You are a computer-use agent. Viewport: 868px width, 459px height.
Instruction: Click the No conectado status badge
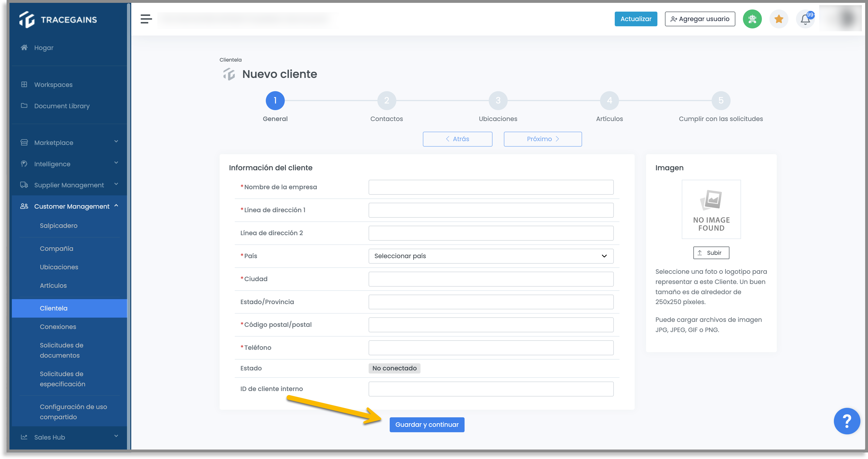pos(394,368)
